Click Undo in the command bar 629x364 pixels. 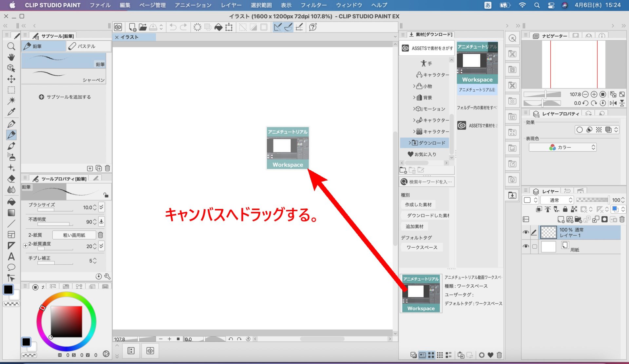[173, 27]
